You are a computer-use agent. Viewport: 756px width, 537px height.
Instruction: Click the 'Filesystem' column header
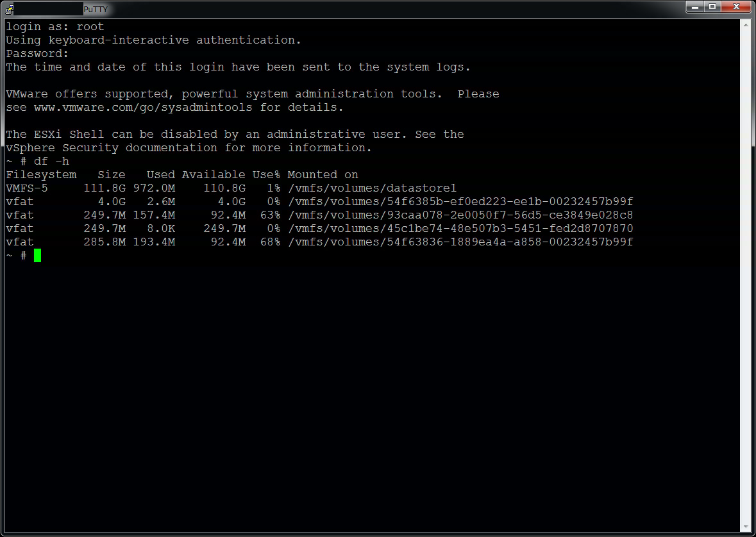41,174
